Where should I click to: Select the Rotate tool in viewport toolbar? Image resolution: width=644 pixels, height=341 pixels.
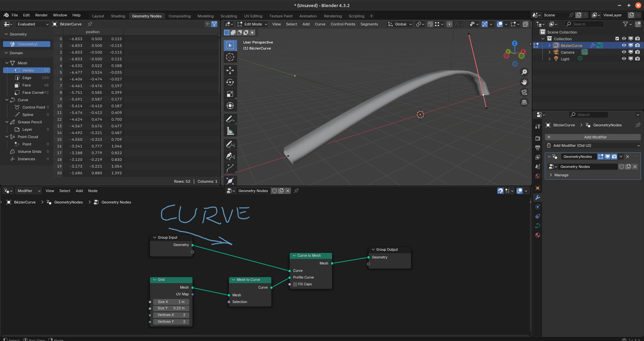(x=230, y=82)
